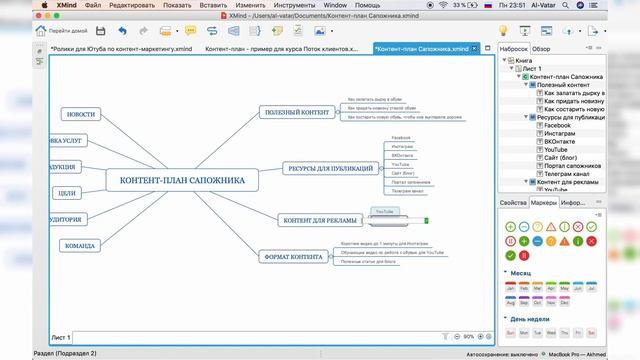This screenshot has width=640, height=360.
Task: Click the insert topic toolbar icon
Action: pyautogui.click(x=165, y=31)
